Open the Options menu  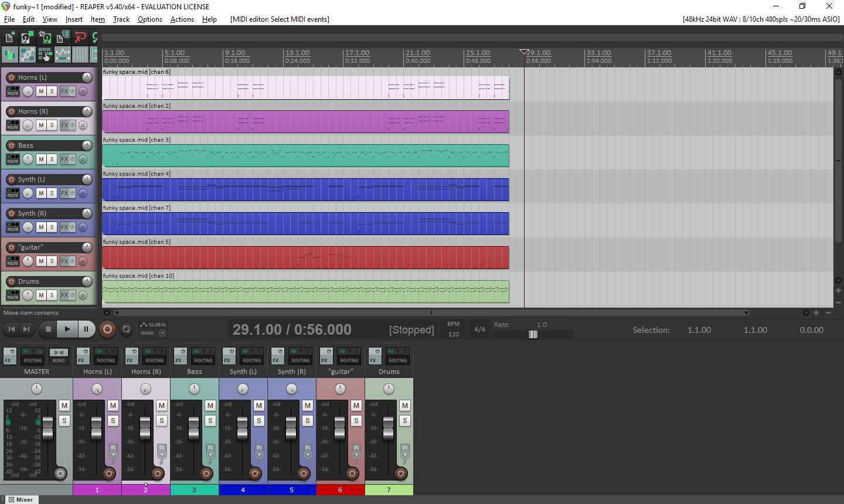pyautogui.click(x=150, y=19)
